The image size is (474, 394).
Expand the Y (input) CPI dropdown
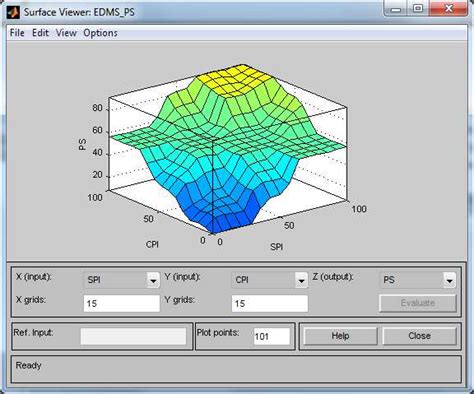(301, 280)
